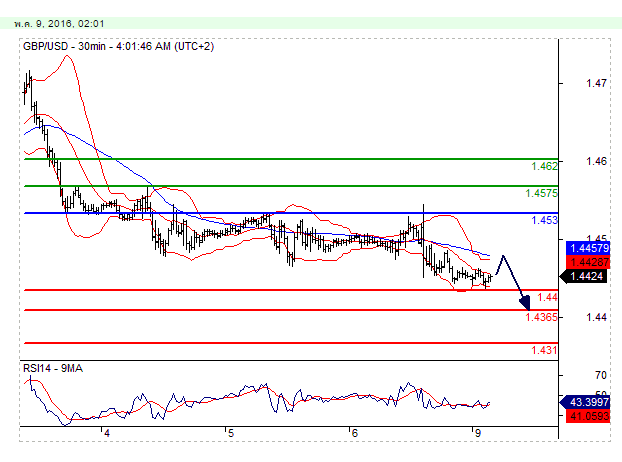
Task: Click the black 1.4424 current price tag
Action: pos(584,276)
